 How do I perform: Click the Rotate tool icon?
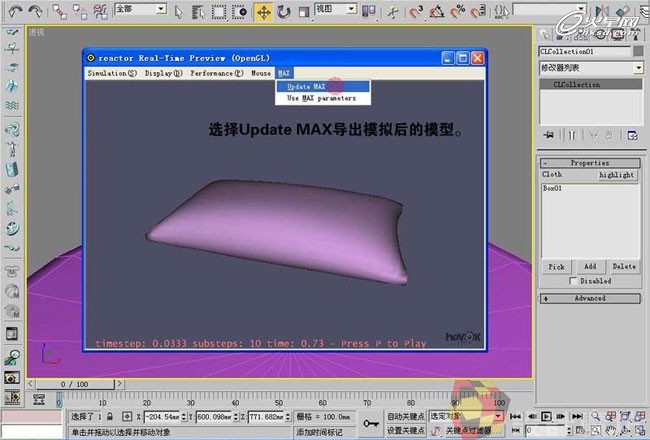[x=284, y=12]
